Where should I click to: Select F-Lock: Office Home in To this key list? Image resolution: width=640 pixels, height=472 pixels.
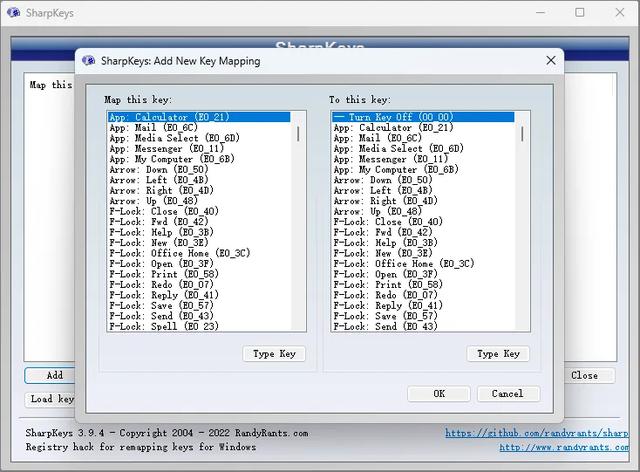pyautogui.click(x=423, y=264)
